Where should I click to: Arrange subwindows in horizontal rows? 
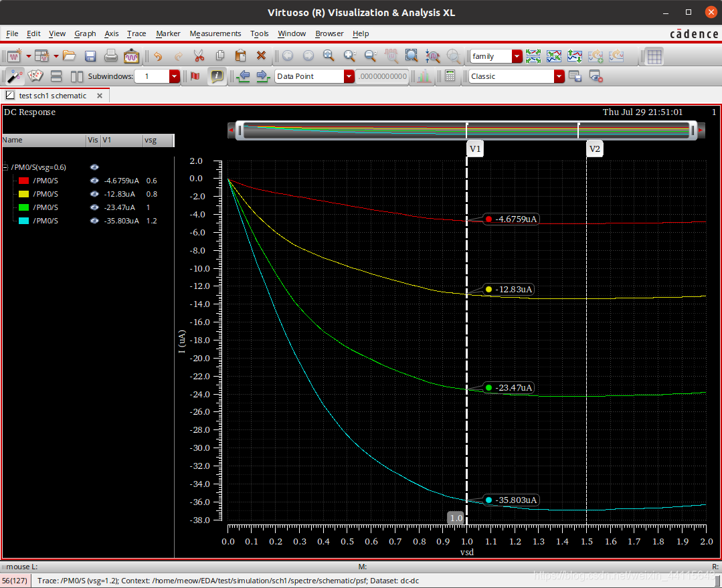56,76
